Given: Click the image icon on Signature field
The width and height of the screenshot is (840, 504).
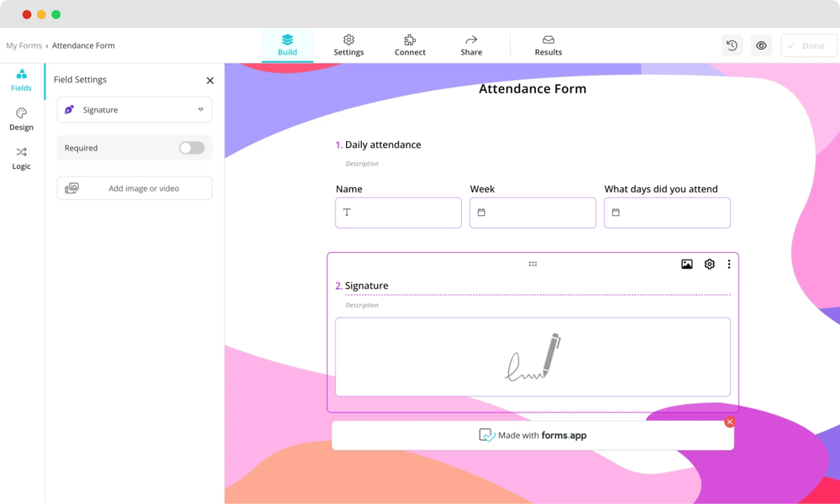Looking at the screenshot, I should tap(686, 264).
